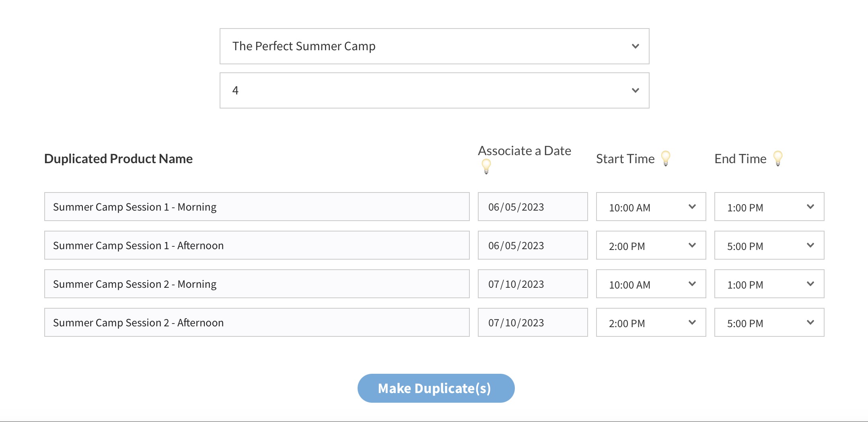868x422 pixels.
Task: Change End Time for Session 2 Morning
Action: tap(769, 284)
